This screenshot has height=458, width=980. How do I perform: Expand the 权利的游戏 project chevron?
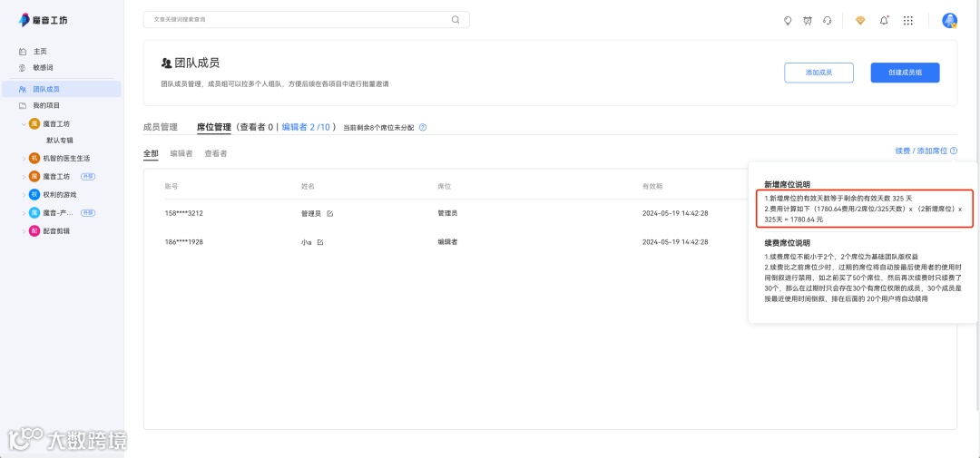pos(24,195)
